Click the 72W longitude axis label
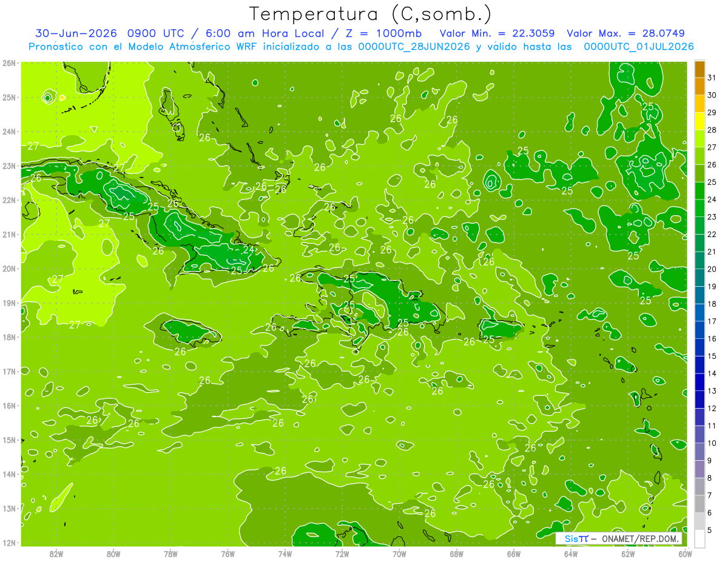This screenshot has height=562, width=728. point(342,554)
